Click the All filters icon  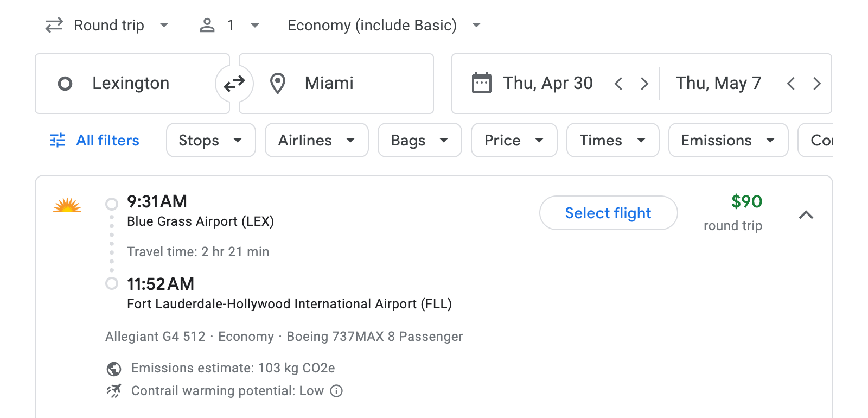click(x=57, y=140)
